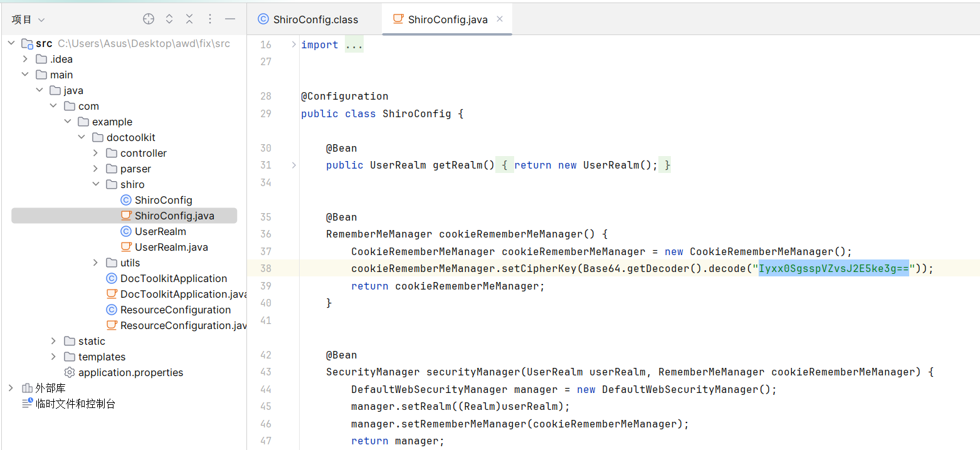This screenshot has width=980, height=450.
Task: Close the ShiroConfig.java editor tab
Action: click(x=500, y=19)
